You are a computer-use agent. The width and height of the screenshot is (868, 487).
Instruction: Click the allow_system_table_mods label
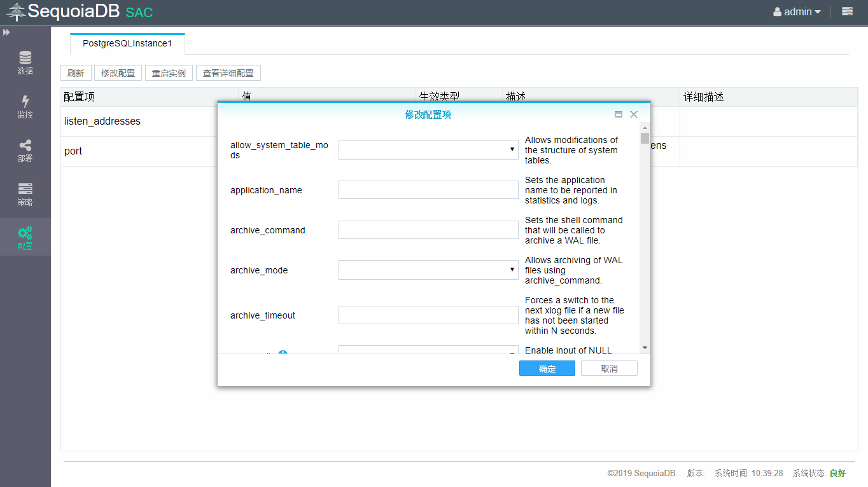pos(279,150)
